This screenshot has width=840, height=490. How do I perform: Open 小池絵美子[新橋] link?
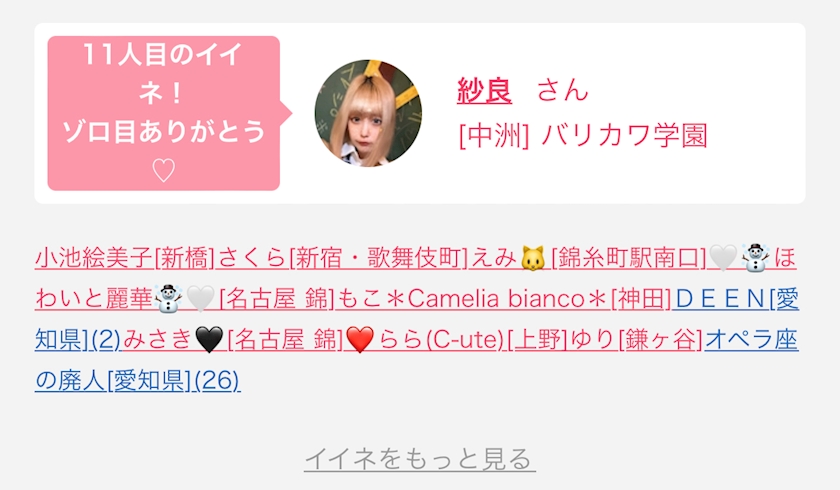click(x=124, y=258)
